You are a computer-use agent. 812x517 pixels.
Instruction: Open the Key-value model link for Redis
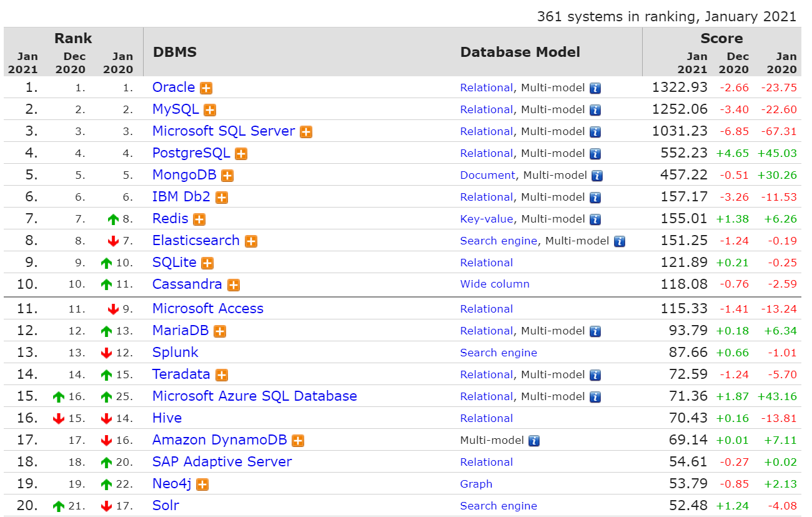click(x=486, y=219)
